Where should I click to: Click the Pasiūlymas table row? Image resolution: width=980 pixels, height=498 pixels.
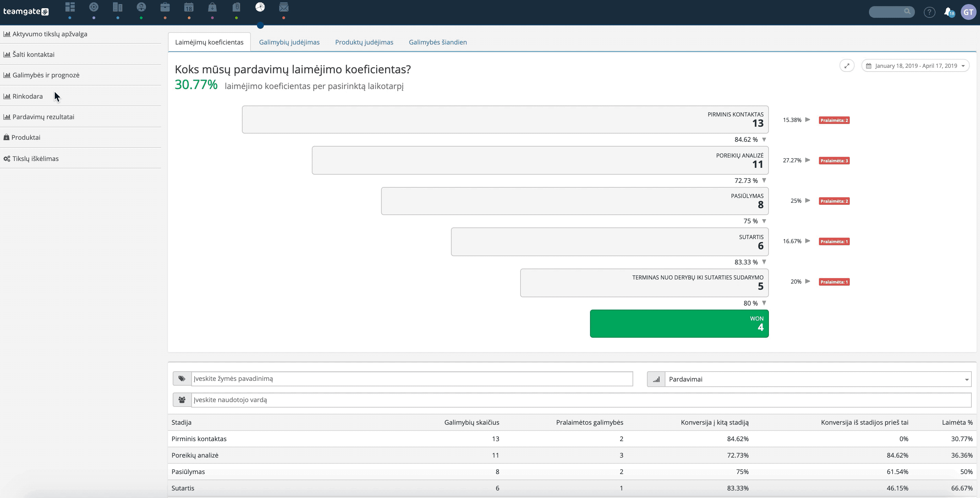click(572, 471)
